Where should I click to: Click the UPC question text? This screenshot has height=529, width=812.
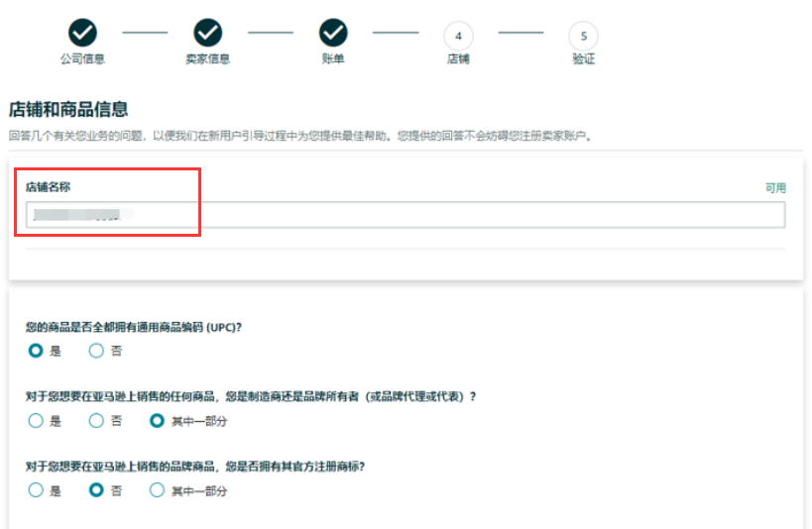(x=134, y=327)
